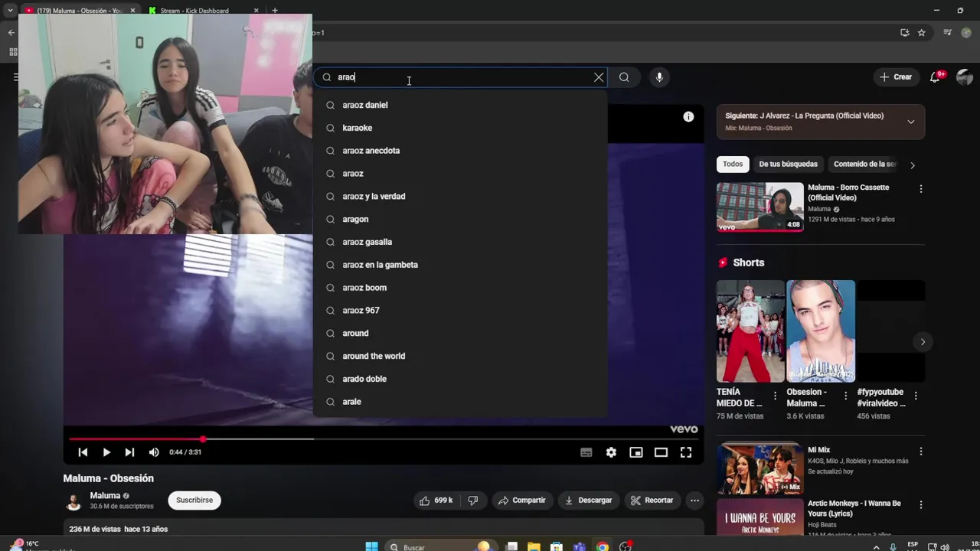Click the magnifier search button

coord(624,77)
